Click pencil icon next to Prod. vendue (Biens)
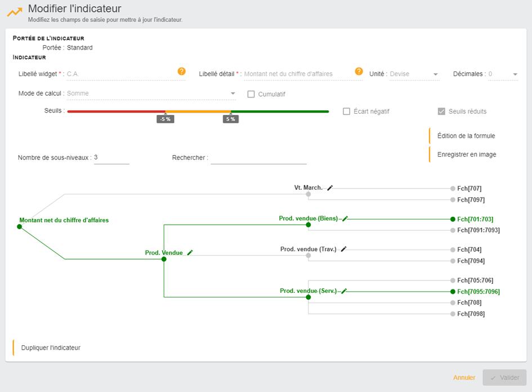 (345, 219)
